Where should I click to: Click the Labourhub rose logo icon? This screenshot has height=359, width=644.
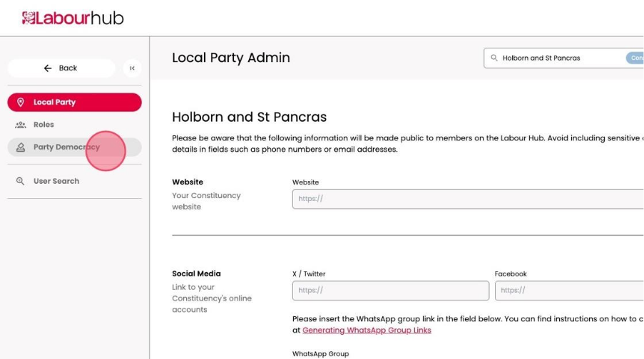(29, 18)
